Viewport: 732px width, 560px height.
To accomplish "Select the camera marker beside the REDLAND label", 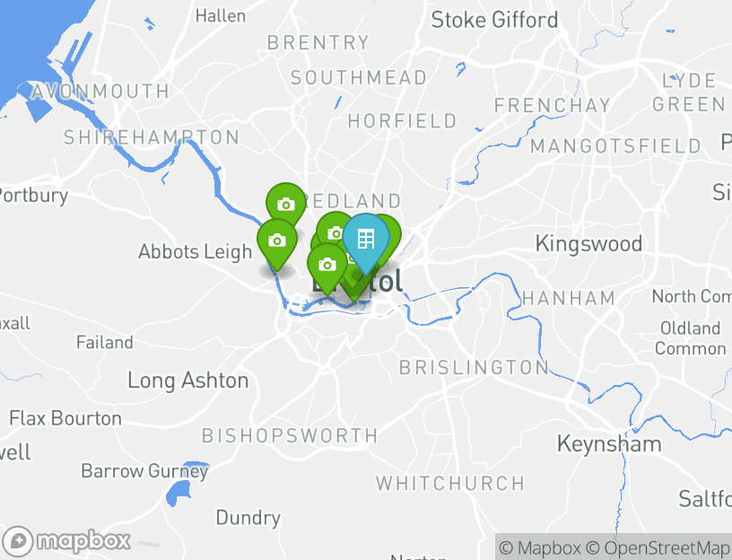I will point(285,204).
